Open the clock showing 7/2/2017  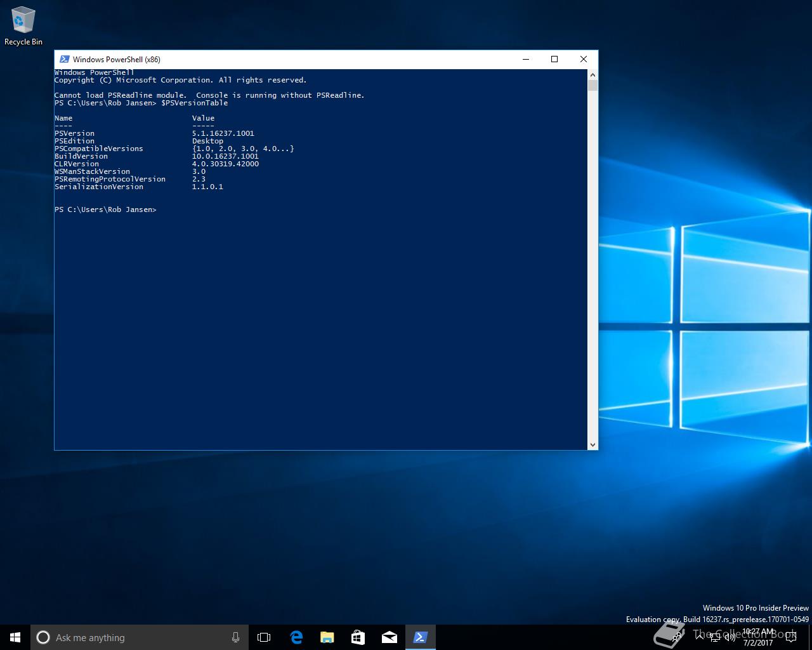click(758, 637)
